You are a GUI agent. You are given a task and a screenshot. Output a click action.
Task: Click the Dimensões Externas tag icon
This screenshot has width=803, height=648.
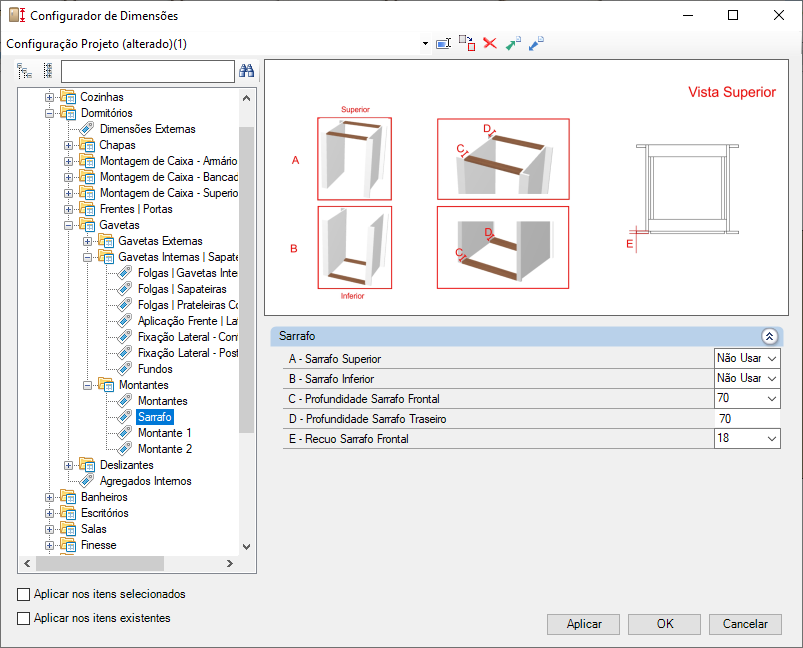tap(87, 129)
